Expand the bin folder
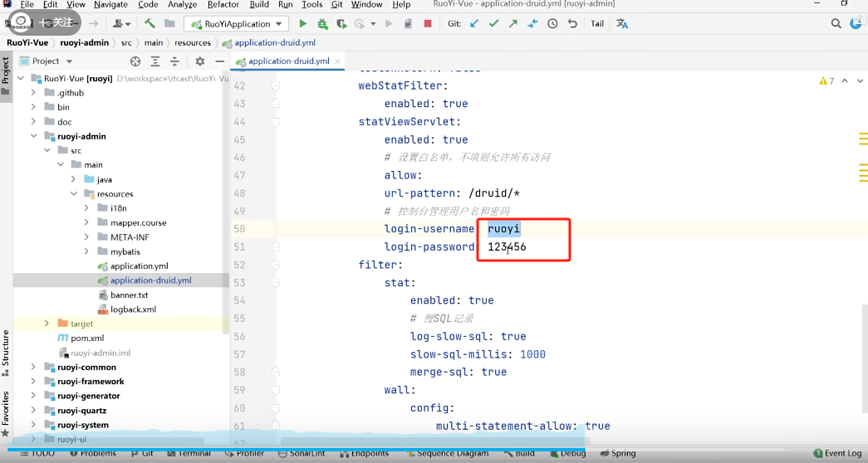Image resolution: width=868 pixels, height=463 pixels. (x=33, y=107)
